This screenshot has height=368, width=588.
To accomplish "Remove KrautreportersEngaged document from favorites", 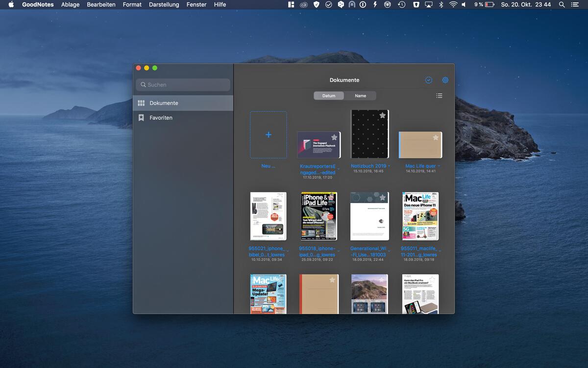I will 334,136.
